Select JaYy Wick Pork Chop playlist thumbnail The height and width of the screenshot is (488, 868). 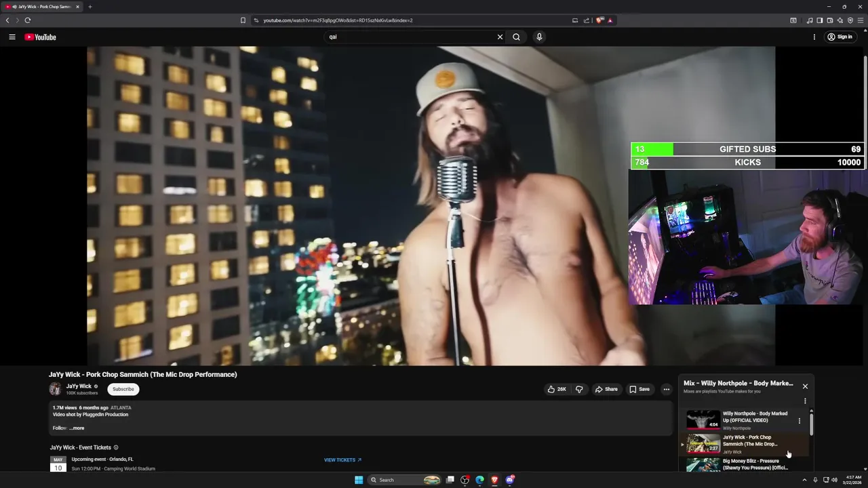tap(703, 444)
